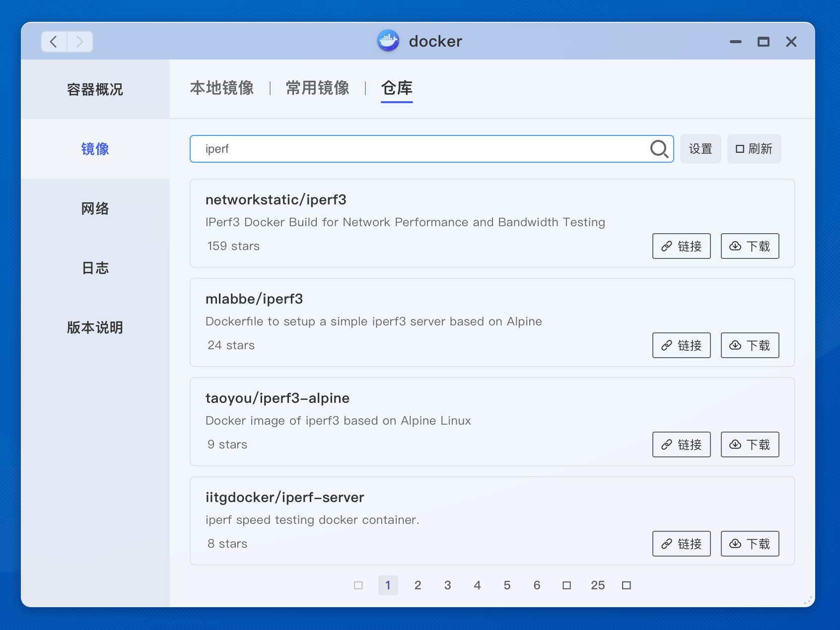This screenshot has width=840, height=630.
Task: Open the 网络 section in sidebar
Action: (x=95, y=208)
